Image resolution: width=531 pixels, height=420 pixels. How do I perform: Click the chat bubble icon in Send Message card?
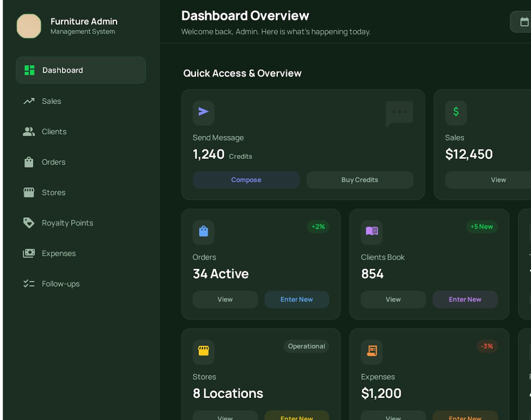pyautogui.click(x=399, y=113)
